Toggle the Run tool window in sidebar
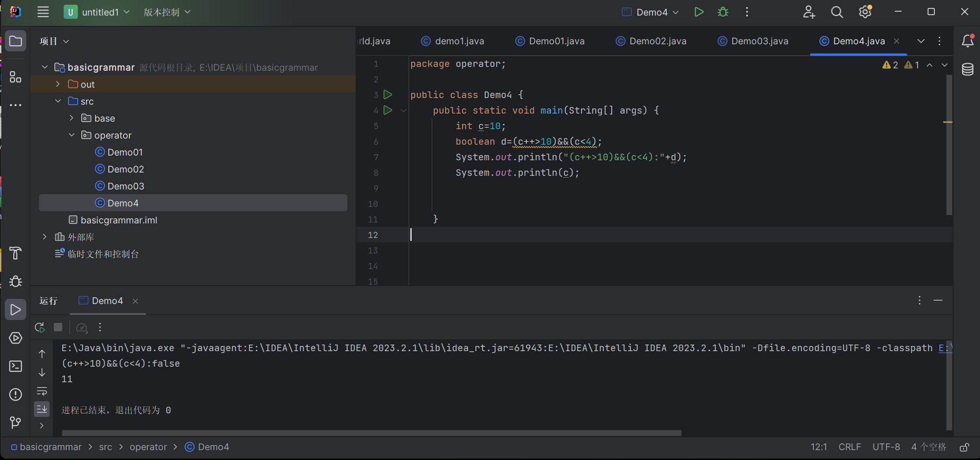The height and width of the screenshot is (460, 980). [16, 310]
